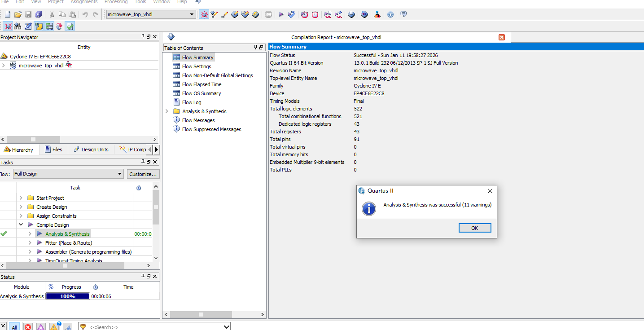Click the binoculars Find icon
This screenshot has height=330, width=644.
pyautogui.click(x=18, y=26)
